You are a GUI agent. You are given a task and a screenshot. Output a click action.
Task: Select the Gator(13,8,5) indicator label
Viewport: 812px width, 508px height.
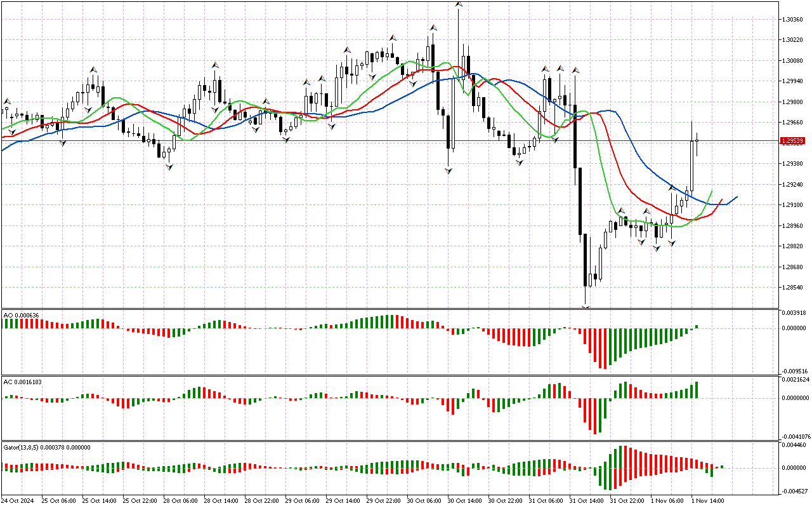[47, 447]
